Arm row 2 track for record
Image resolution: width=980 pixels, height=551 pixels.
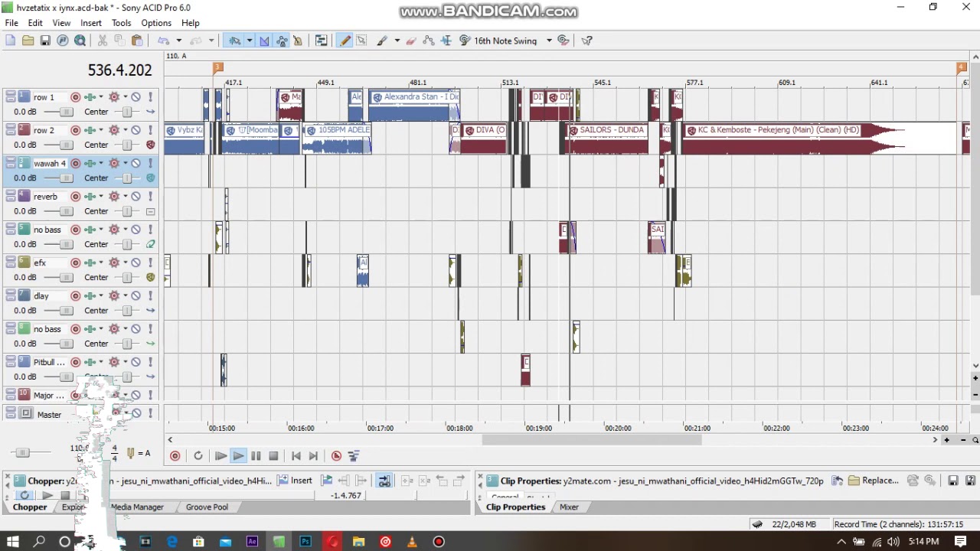click(x=76, y=130)
